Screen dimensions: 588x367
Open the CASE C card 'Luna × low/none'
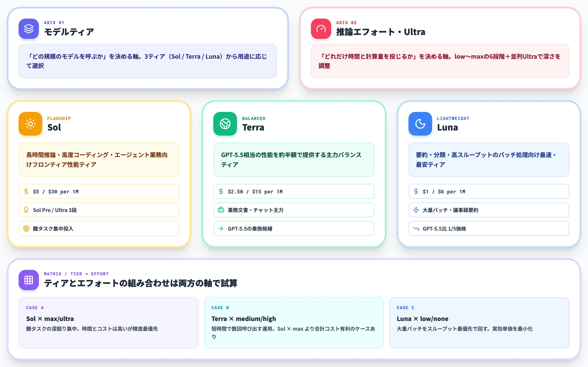pos(479,323)
